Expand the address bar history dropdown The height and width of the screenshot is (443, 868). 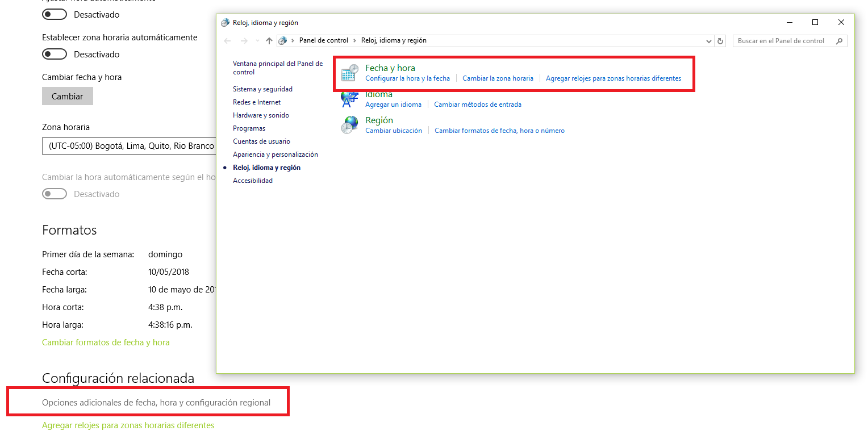click(x=708, y=41)
